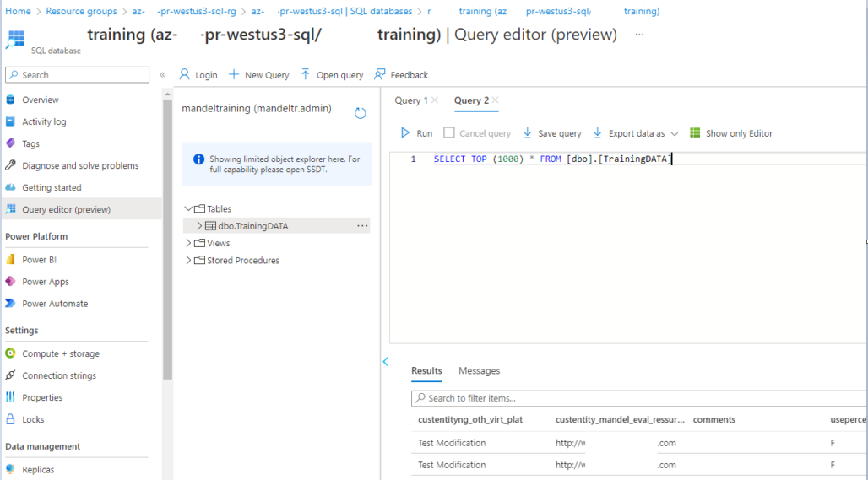Click the Save query button label
868x480 pixels.
pos(560,133)
